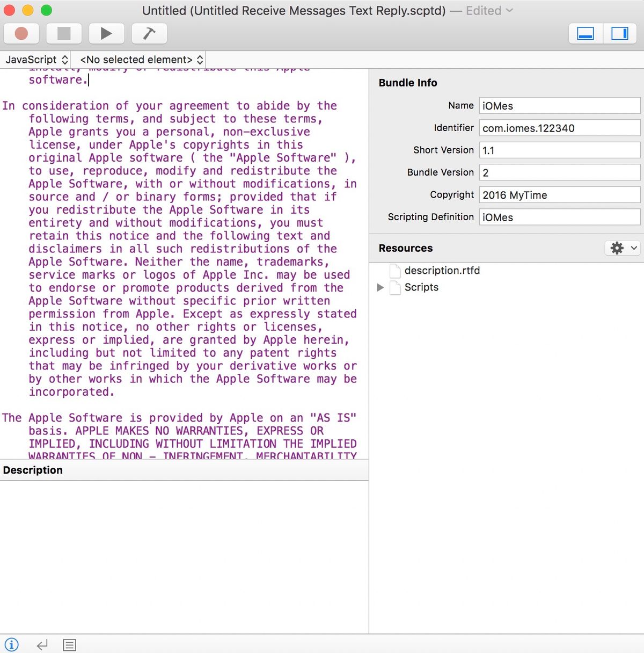Image resolution: width=644 pixels, height=653 pixels.
Task: Toggle the right bundle contents sidebar
Action: [x=620, y=33]
